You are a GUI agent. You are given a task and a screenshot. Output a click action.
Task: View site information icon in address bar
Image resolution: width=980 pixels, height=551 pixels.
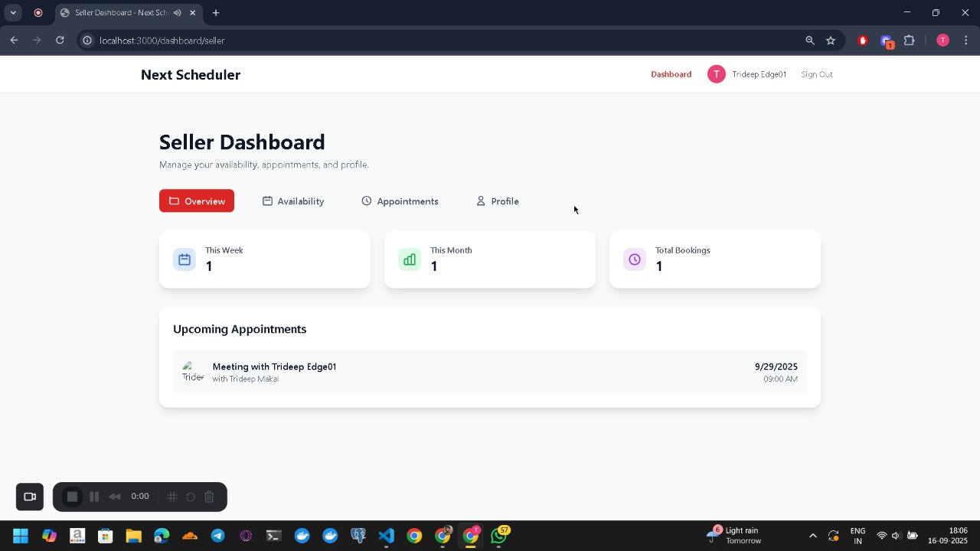(x=87, y=41)
